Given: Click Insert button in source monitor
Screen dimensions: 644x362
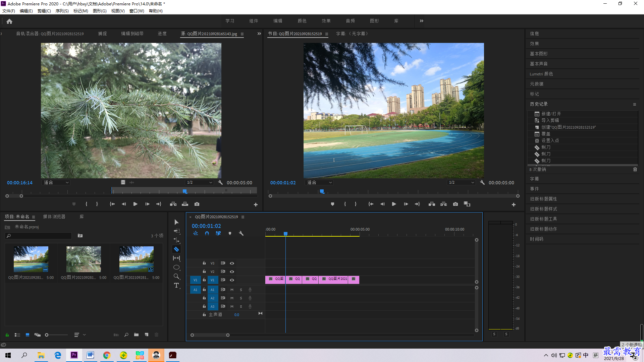Looking at the screenshot, I should [x=173, y=204].
